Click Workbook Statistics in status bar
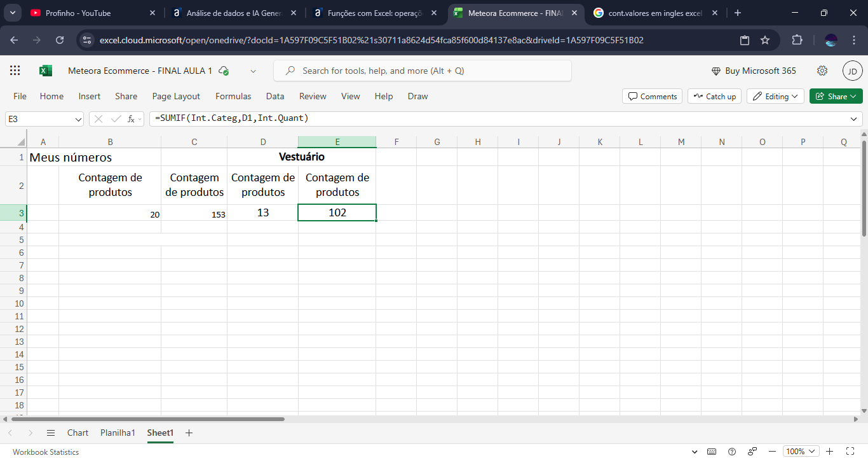The height and width of the screenshot is (458, 868). [x=46, y=452]
